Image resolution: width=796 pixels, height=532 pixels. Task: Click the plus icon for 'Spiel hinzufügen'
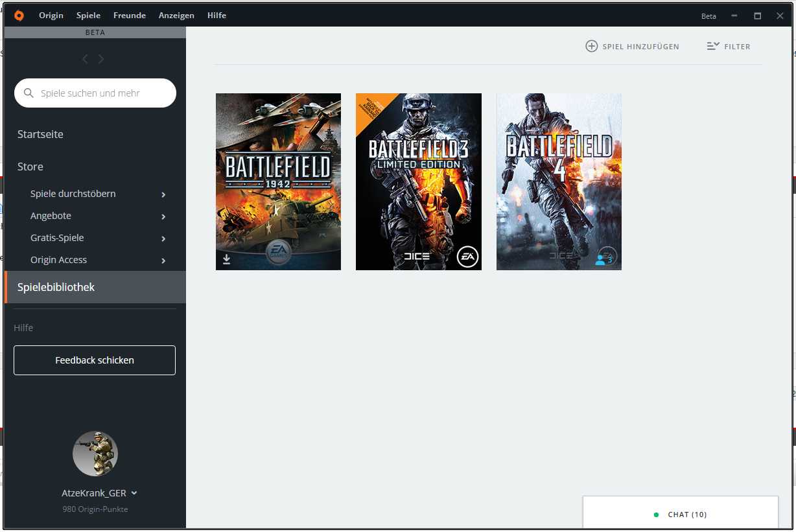pyautogui.click(x=591, y=46)
